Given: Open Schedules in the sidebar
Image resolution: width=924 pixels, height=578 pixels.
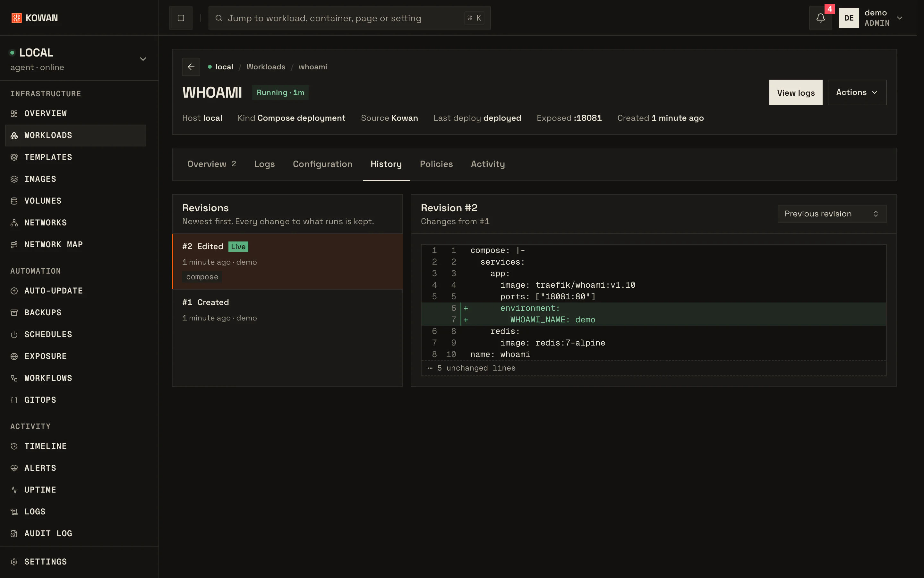Looking at the screenshot, I should coord(76,334).
